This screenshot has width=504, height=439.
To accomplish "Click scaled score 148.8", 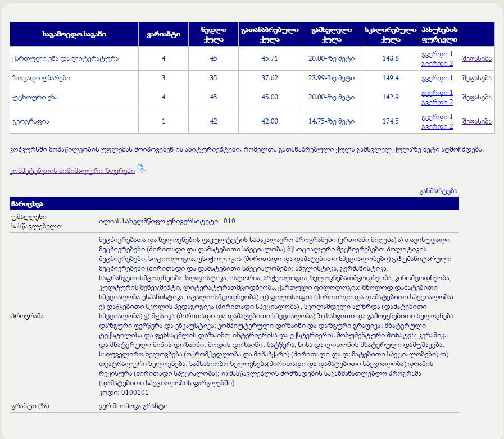I will tap(391, 58).
